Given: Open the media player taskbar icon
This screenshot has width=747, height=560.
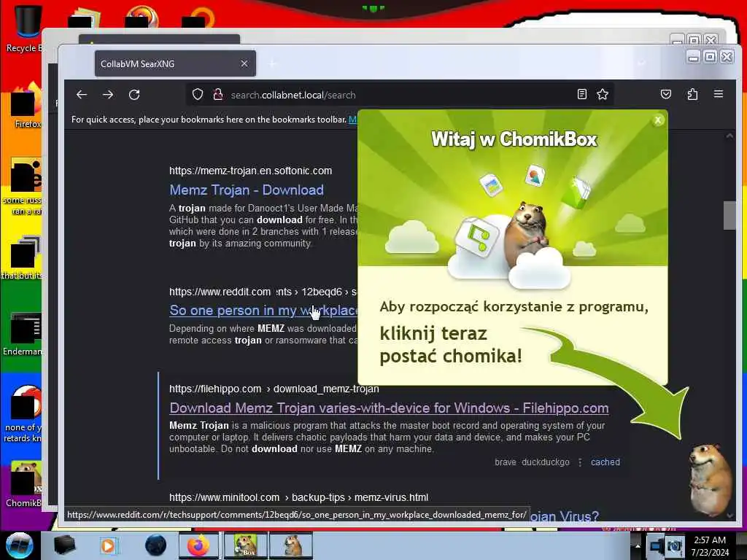Looking at the screenshot, I should pyautogui.click(x=108, y=545).
